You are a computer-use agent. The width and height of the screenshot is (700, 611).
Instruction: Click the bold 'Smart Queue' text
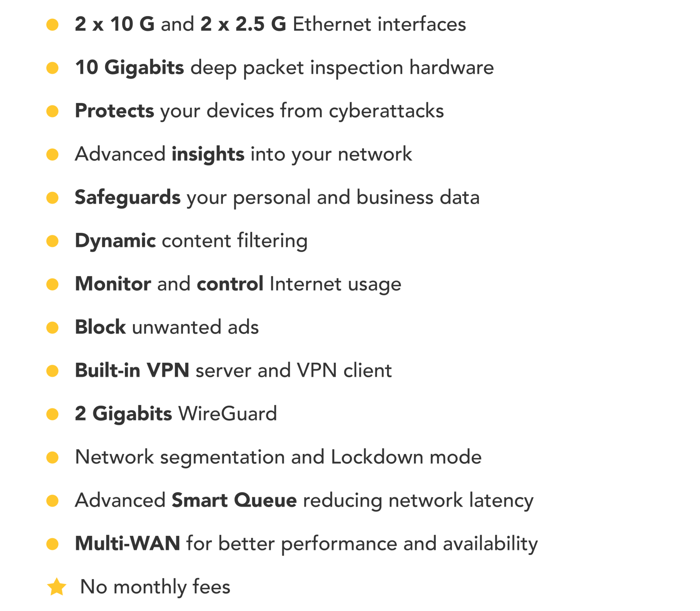pos(234,501)
